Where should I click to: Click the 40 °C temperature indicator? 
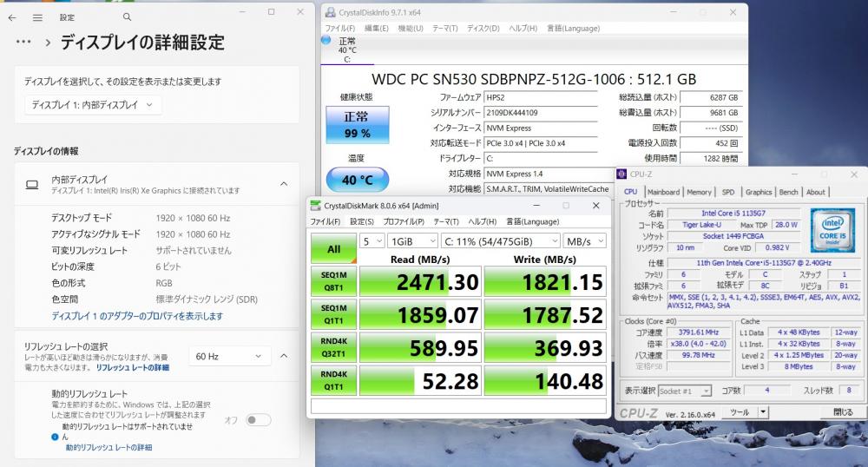(x=358, y=180)
